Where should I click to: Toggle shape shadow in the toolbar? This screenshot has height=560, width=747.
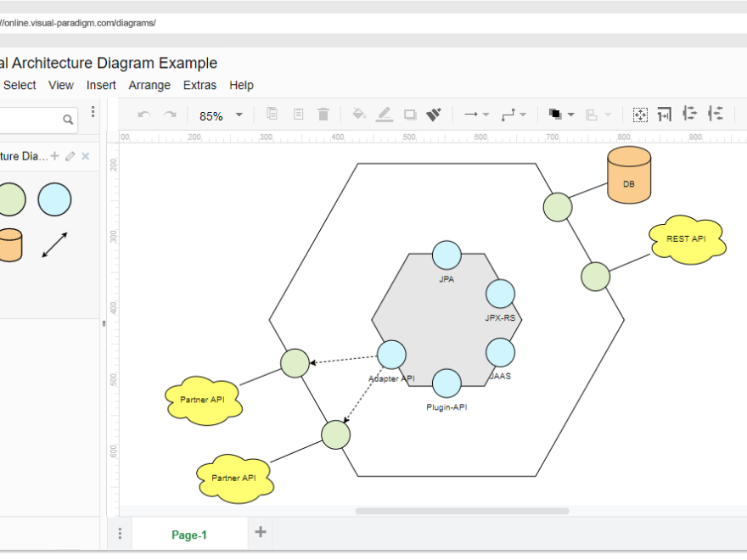(x=410, y=114)
